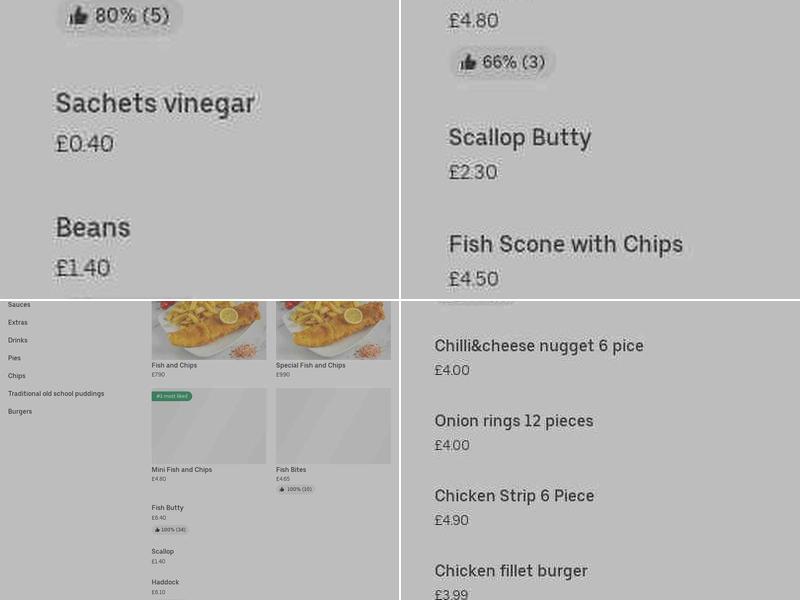Open the Fish Scone with Chips item
The height and width of the screenshot is (600, 800).
tap(566, 244)
